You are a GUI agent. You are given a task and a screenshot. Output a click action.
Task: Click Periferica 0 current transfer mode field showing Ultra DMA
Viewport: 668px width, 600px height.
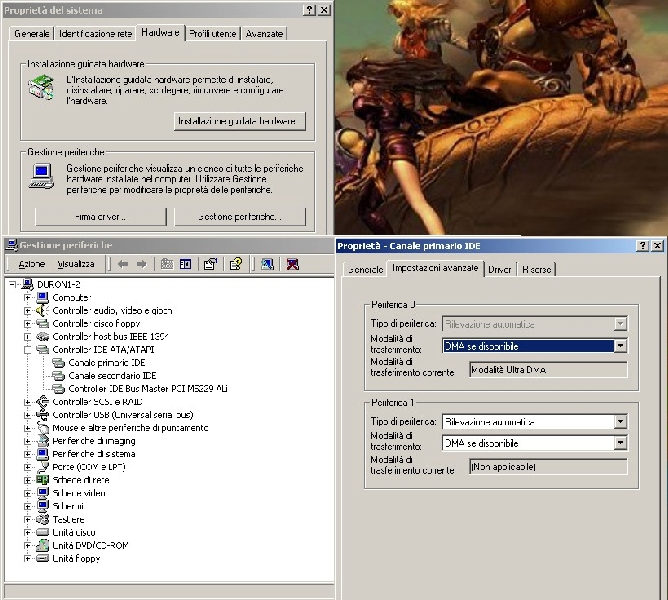click(x=548, y=370)
